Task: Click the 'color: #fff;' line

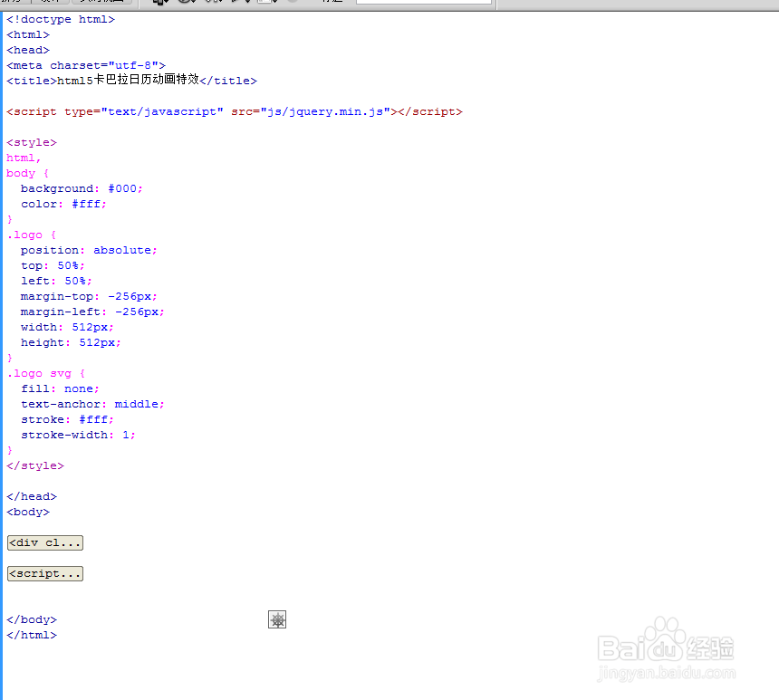Action: point(63,204)
